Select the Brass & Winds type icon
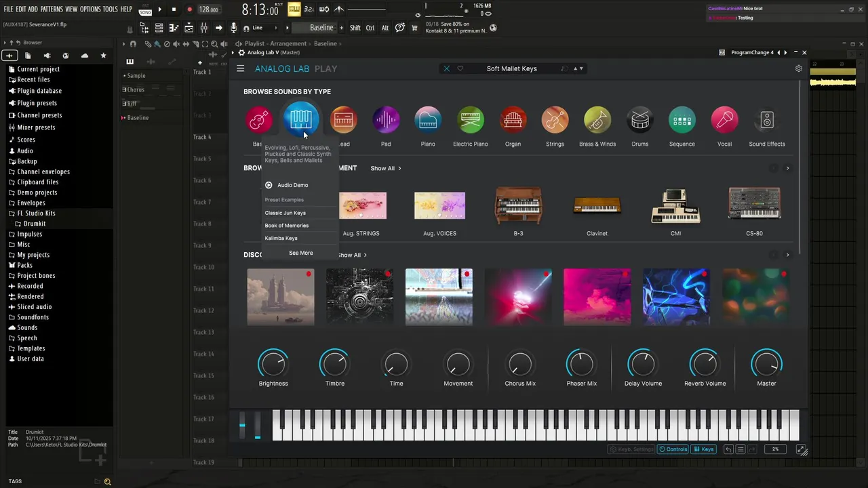Screen dimensions: 868x488 click(x=597, y=121)
